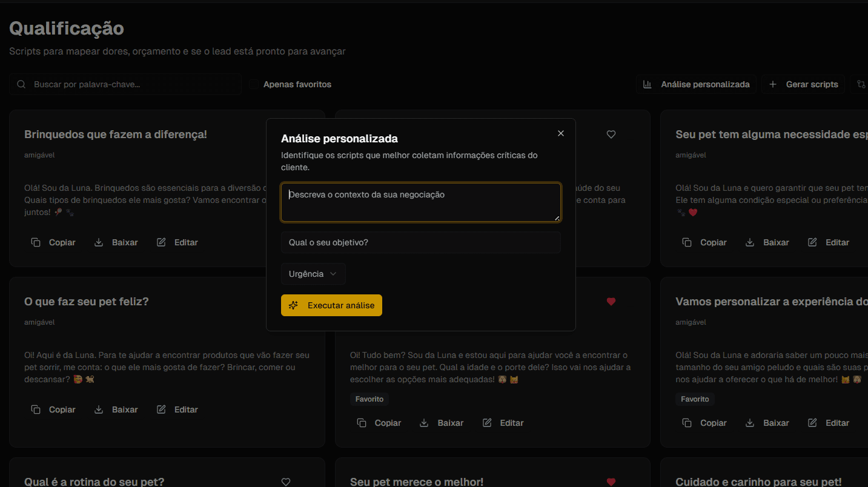The height and width of the screenshot is (487, 868).
Task: Click the 'O que faz seu pet feliz?' title
Action: pos(87,302)
